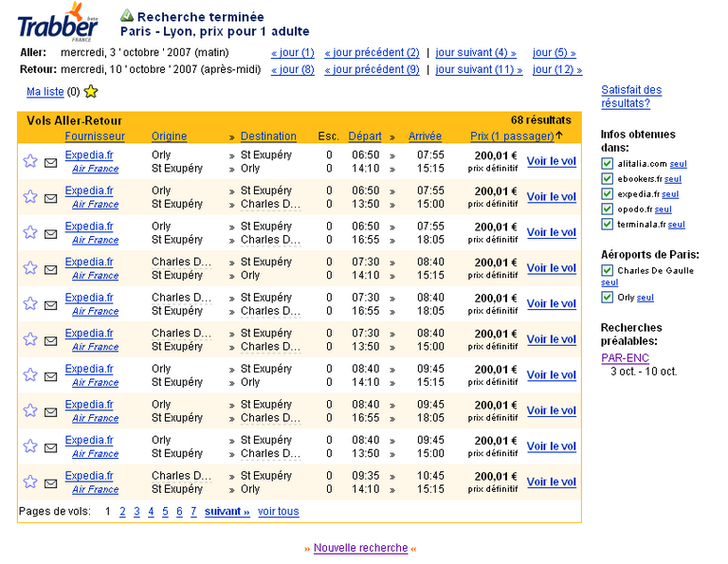This screenshot has height=564, width=728.
Task: Email the Orly 08:40 flight returning 14:10
Action: (50, 377)
